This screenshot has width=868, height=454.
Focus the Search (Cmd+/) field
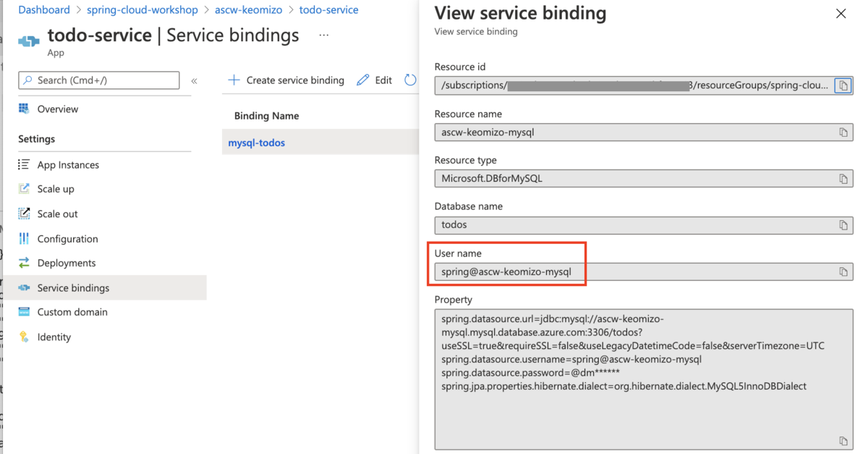(99, 80)
